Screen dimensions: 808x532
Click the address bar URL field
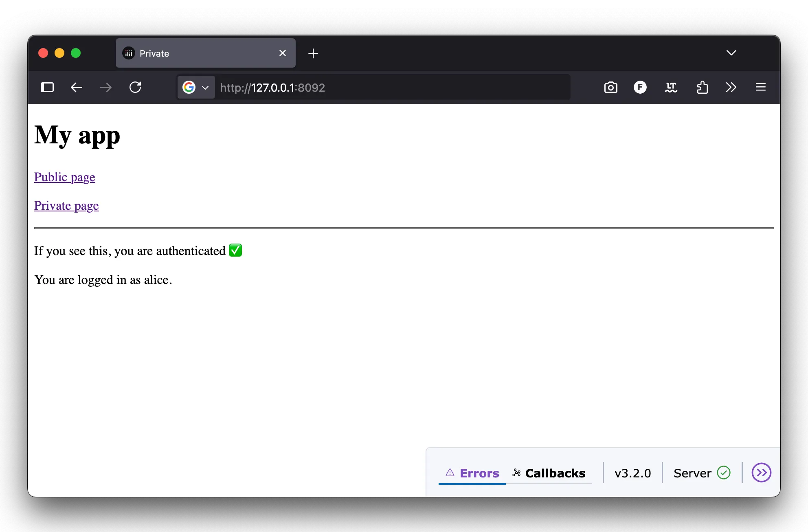pyautogui.click(x=367, y=87)
